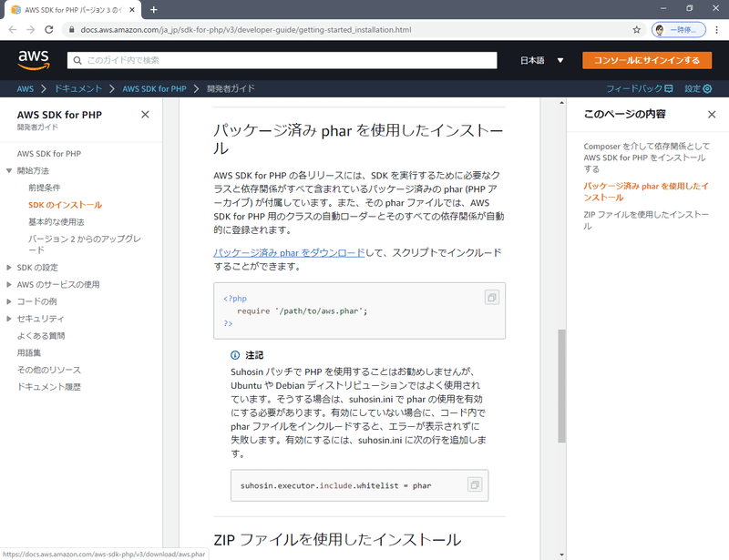
Task: Click the site lock icon
Action: (x=71, y=30)
